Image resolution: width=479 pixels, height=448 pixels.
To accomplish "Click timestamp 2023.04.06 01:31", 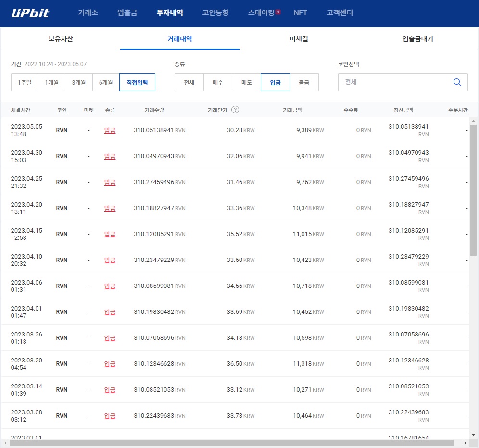I will [x=26, y=286].
